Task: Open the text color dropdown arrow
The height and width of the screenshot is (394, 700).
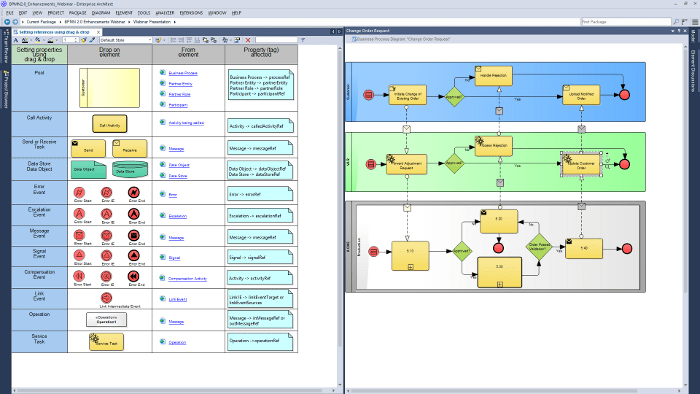Action: [31, 40]
